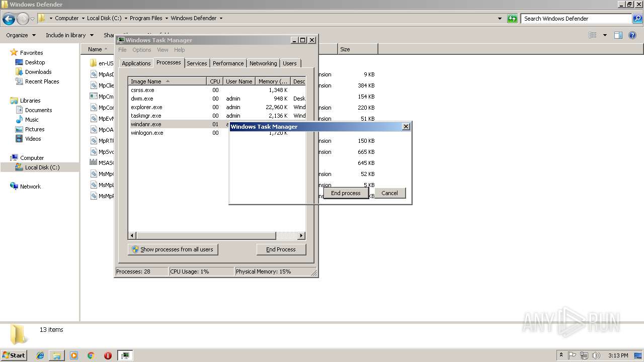644x362 pixels.
Task: Click the End Process button in Task Manager
Action: pyautogui.click(x=281, y=249)
